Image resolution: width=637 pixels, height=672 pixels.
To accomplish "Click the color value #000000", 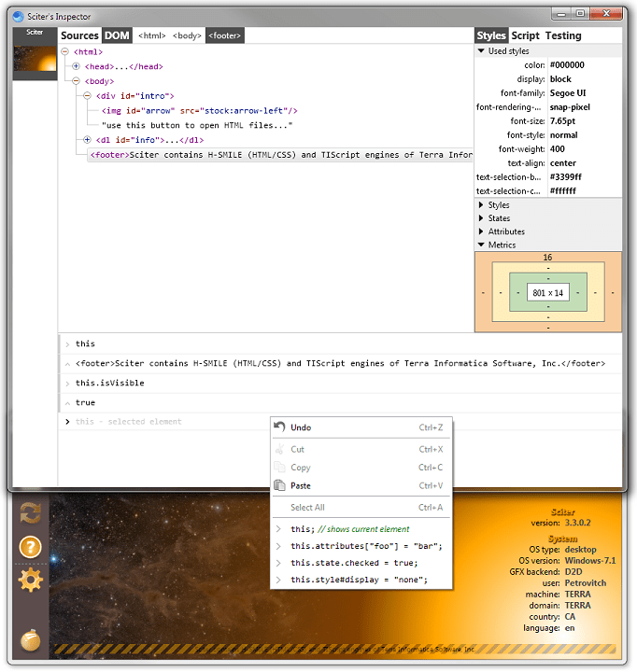I will pyautogui.click(x=567, y=65).
